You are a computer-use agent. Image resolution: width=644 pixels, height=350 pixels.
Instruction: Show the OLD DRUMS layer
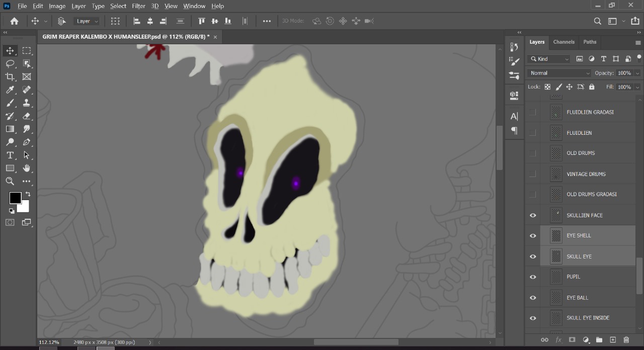click(533, 153)
